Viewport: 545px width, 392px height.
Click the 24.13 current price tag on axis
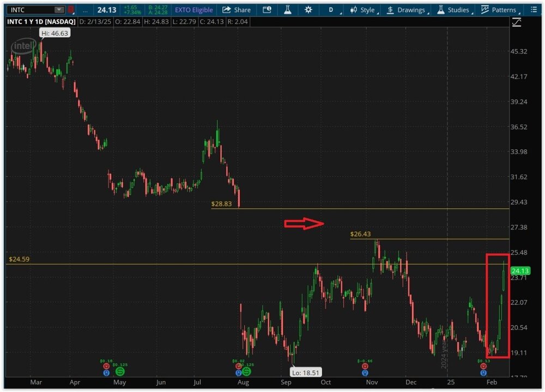coord(520,271)
